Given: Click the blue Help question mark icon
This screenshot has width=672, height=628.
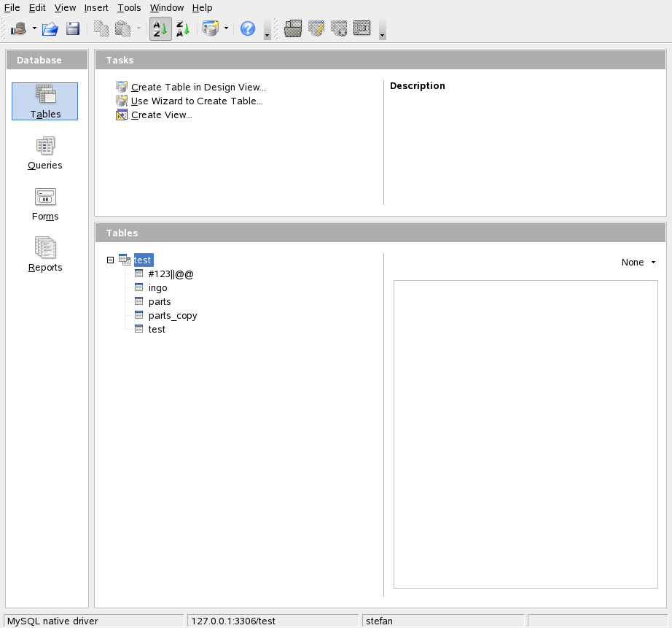Looking at the screenshot, I should click(x=248, y=29).
